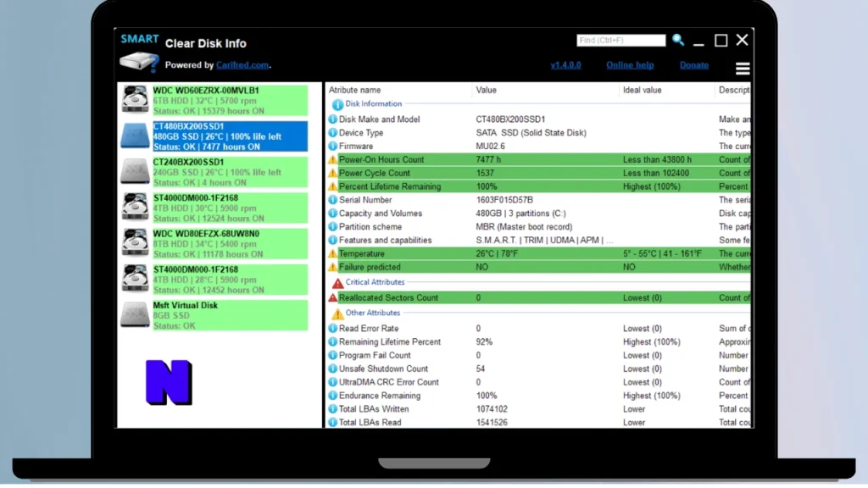Click the Value column header
Viewport: 868px width, 488px height.
point(486,90)
